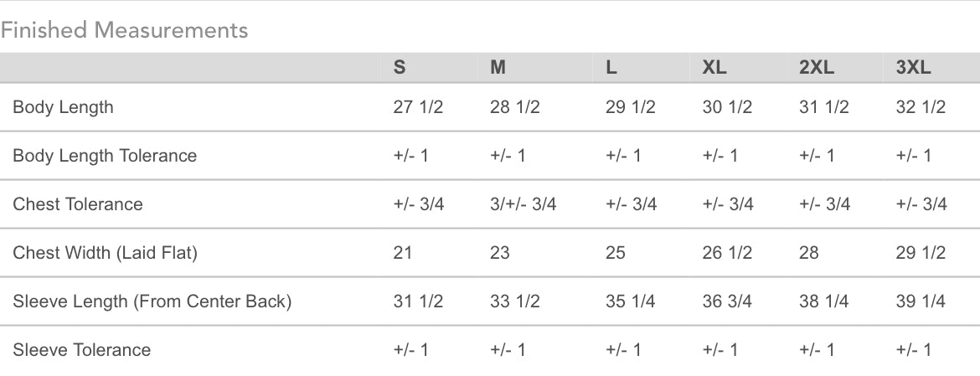Select the Body Length row label
Image resolution: width=980 pixels, height=376 pixels.
click(x=63, y=107)
